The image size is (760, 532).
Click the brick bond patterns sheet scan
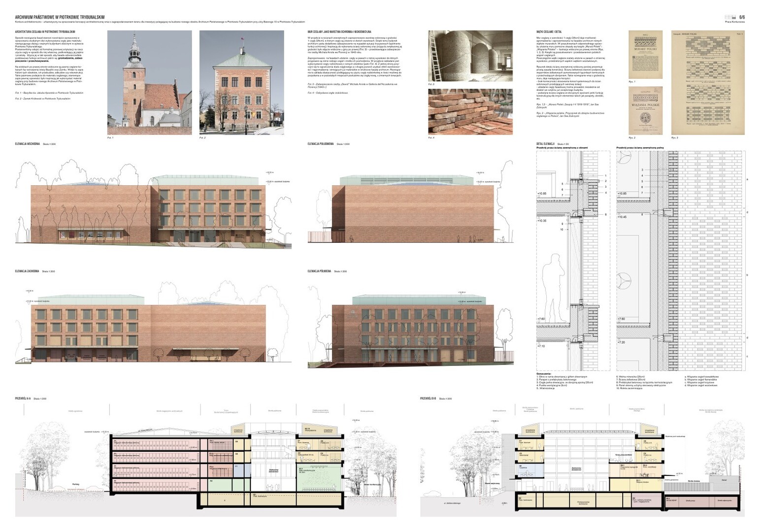click(708, 82)
